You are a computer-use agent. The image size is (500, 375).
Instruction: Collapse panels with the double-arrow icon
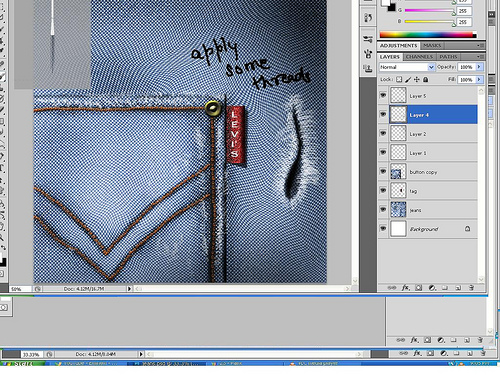click(x=491, y=15)
